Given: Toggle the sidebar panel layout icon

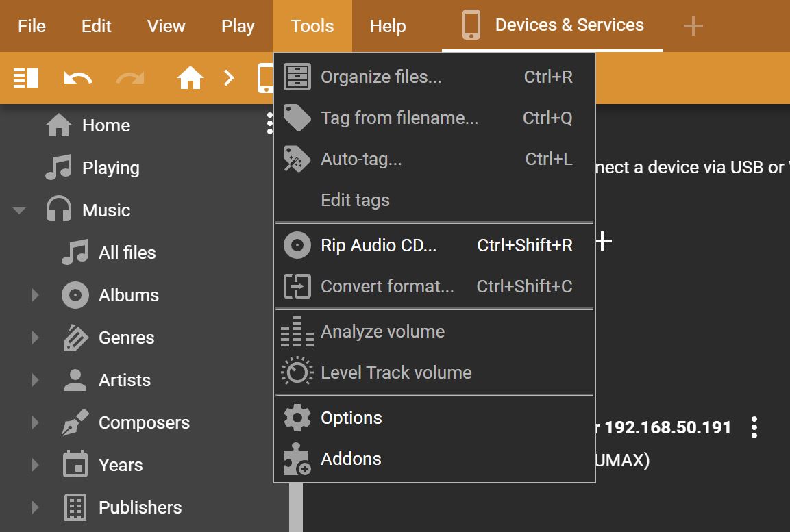Looking at the screenshot, I should click(26, 78).
